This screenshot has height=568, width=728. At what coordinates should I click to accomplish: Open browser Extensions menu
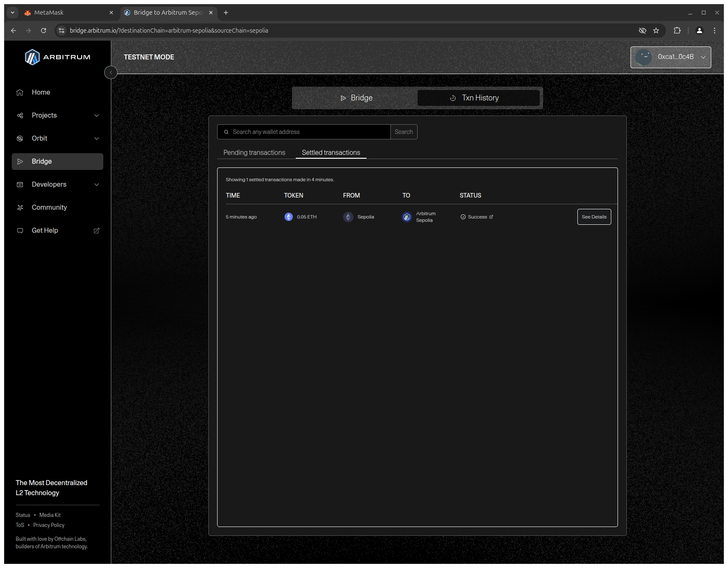click(677, 31)
